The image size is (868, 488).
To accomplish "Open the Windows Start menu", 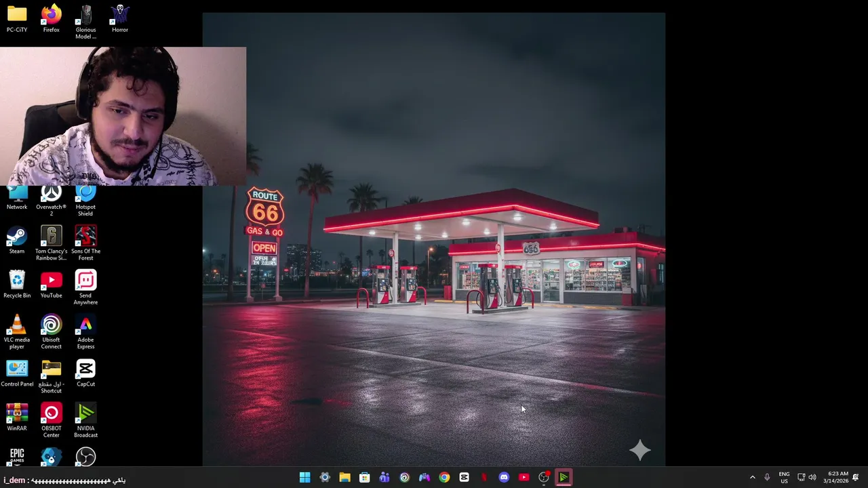I will click(305, 477).
